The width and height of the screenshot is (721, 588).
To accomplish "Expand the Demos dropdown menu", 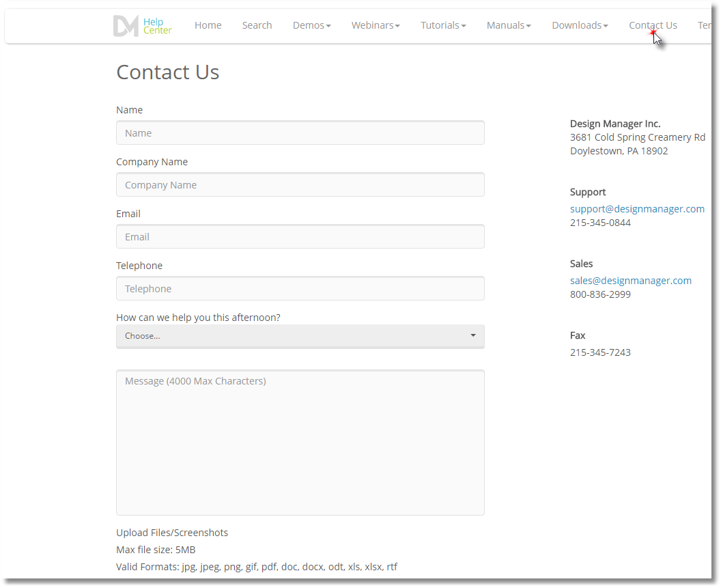I will pyautogui.click(x=311, y=25).
